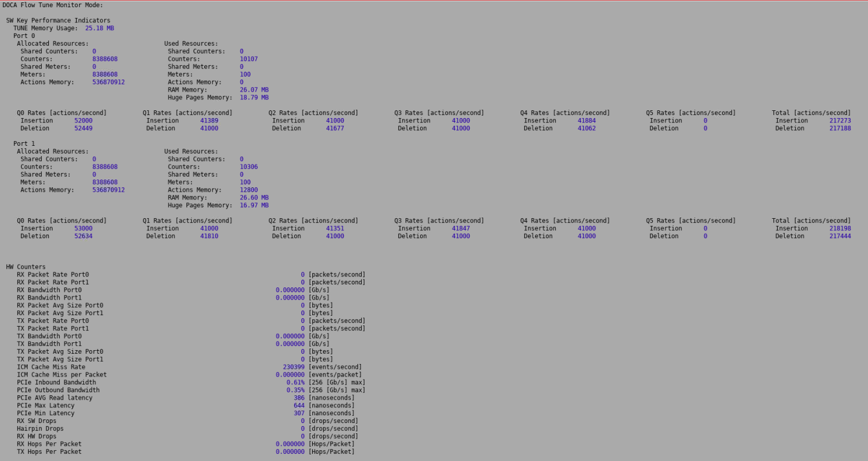Select the PCIe Outbound Bandwidth 0.35% value
The image size is (868, 461).
(295, 390)
